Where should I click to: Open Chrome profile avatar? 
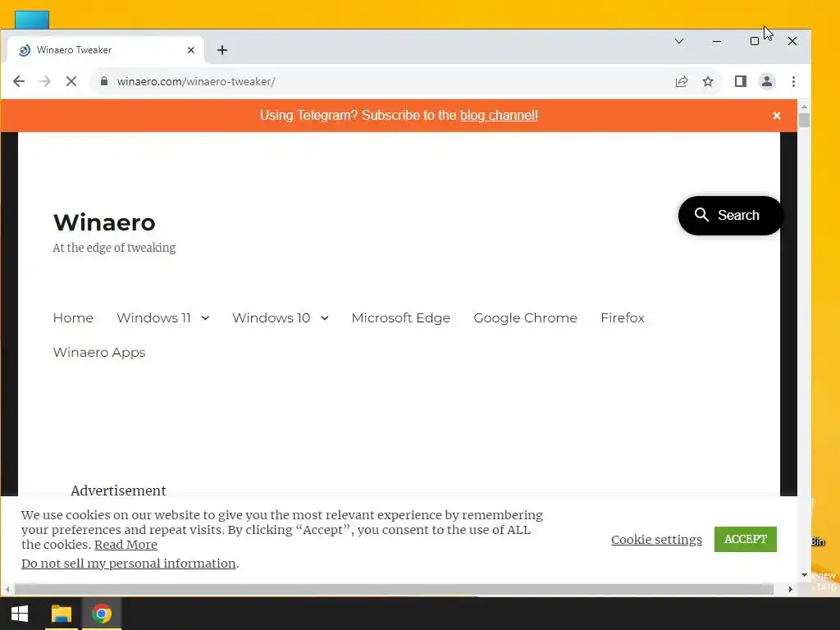(x=767, y=81)
